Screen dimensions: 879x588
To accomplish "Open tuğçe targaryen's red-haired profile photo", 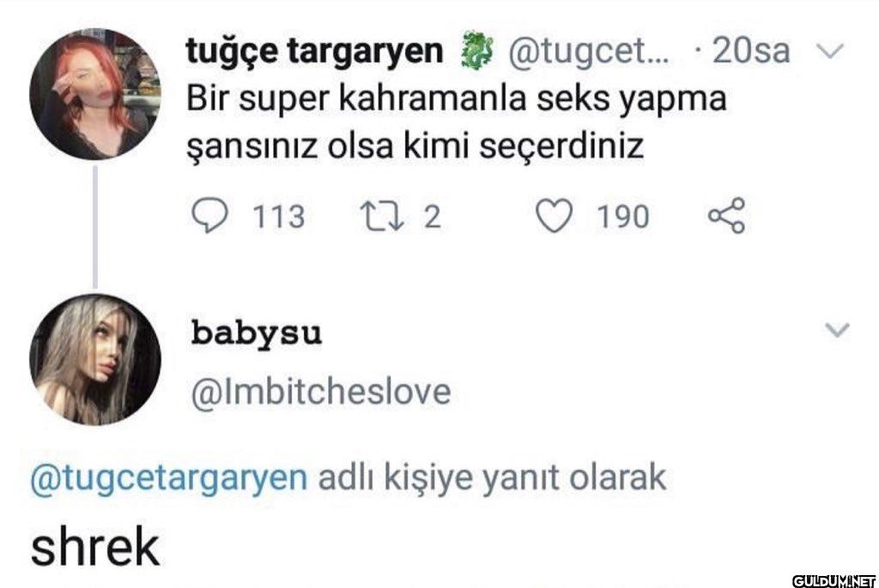I will pyautogui.click(x=94, y=94).
